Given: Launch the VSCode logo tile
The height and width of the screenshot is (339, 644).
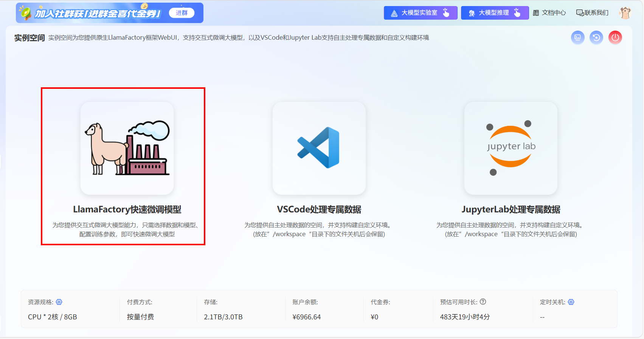Looking at the screenshot, I should coord(319,148).
